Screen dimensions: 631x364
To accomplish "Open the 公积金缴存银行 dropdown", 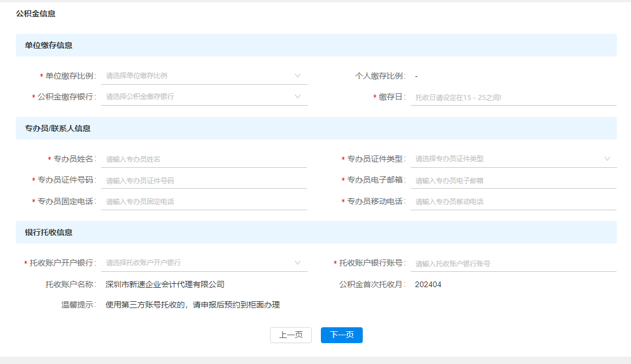I will [204, 97].
